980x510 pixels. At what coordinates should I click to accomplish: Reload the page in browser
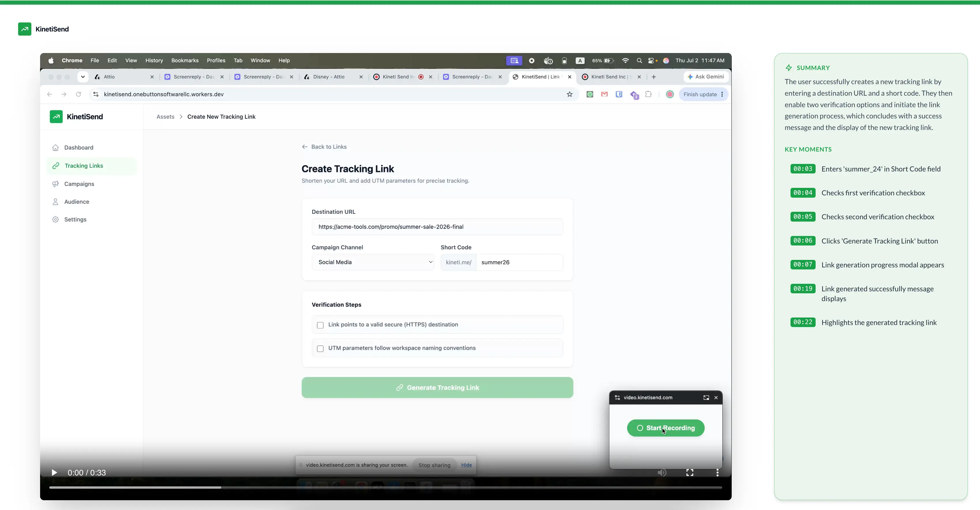78,94
